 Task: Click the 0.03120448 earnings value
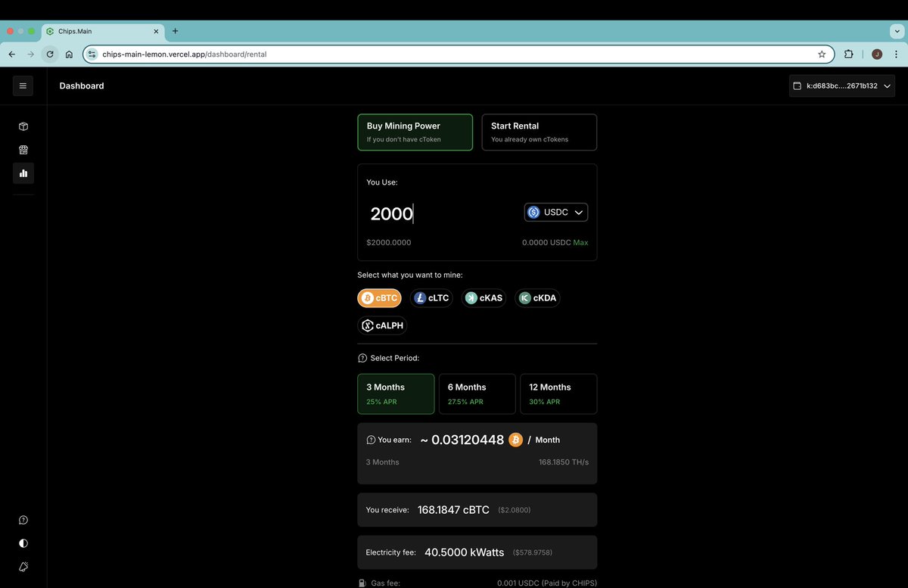click(468, 440)
